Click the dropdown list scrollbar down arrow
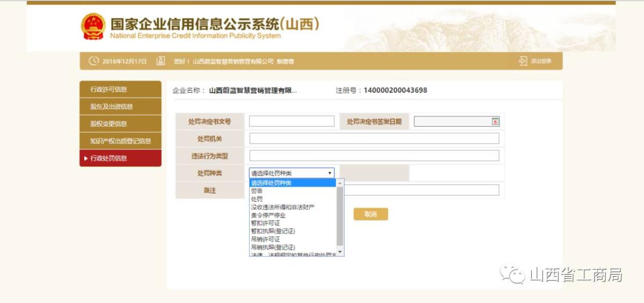 tap(340, 252)
